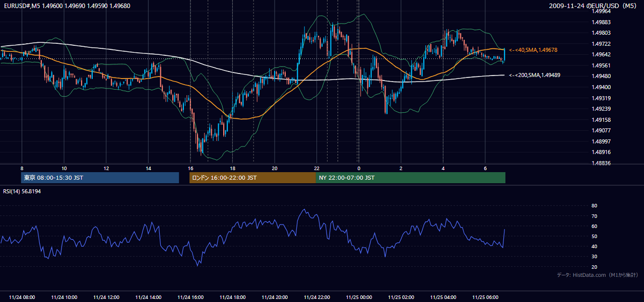Click price level 1.49400 on axis
The image size is (644, 302).
601,87
